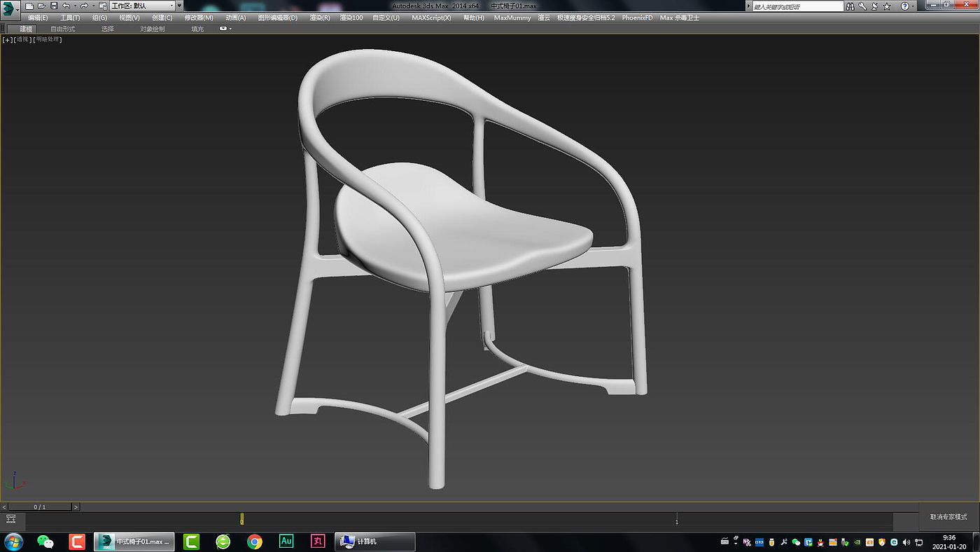Advance the time slider with right arrow
980x552 pixels.
click(76, 506)
